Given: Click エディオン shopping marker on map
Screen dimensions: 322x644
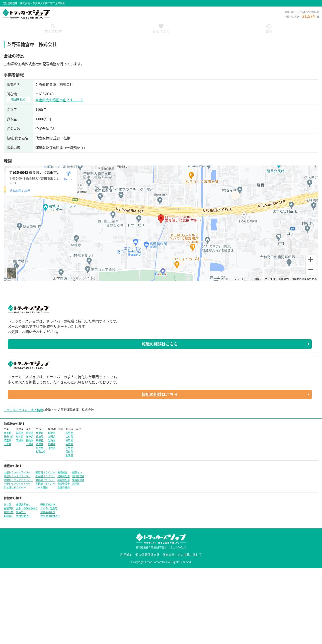Looking at the screenshot, I should tap(136, 242).
